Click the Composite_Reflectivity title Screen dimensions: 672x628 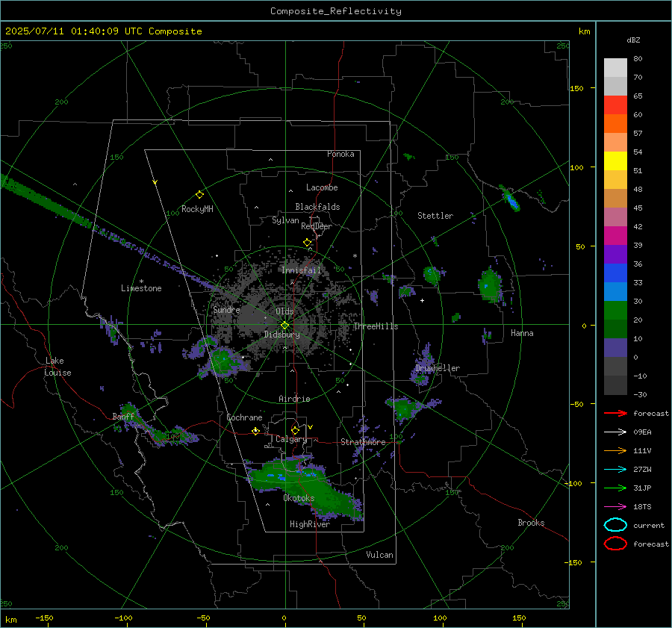(x=335, y=11)
